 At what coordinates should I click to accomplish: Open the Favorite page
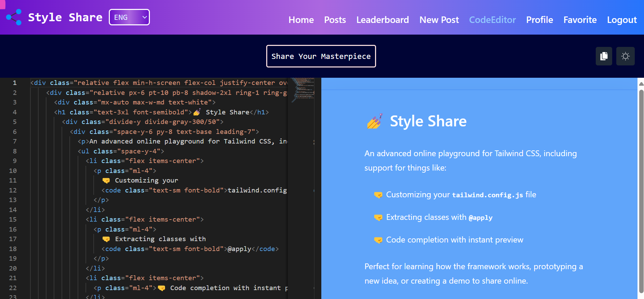[x=580, y=20]
